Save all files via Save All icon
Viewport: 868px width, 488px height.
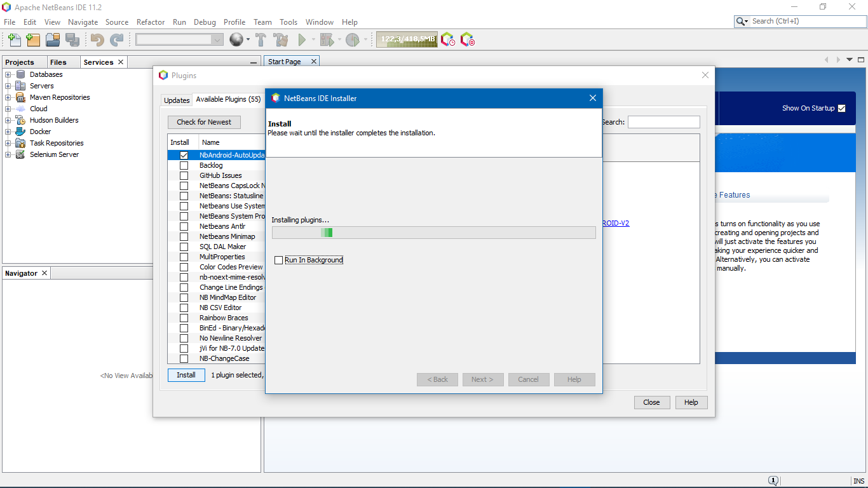coord(72,39)
